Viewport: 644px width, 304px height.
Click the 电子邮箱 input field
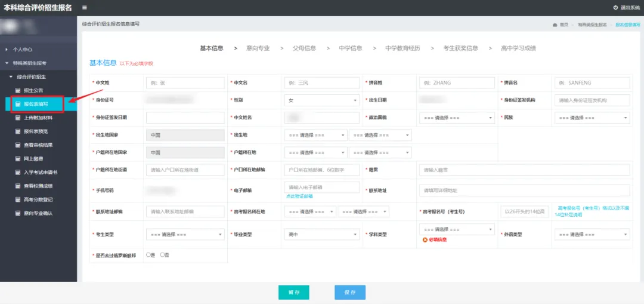tap(321, 187)
